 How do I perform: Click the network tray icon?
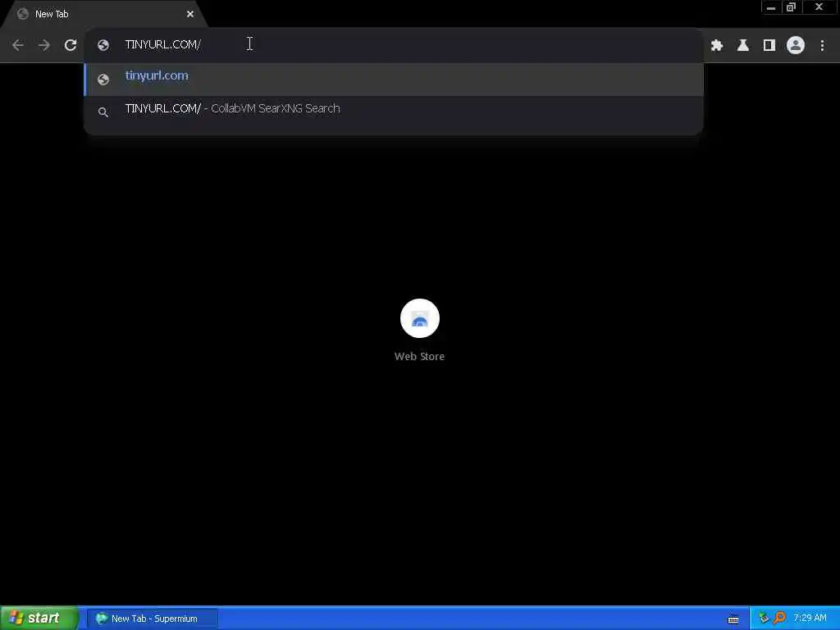765,619
